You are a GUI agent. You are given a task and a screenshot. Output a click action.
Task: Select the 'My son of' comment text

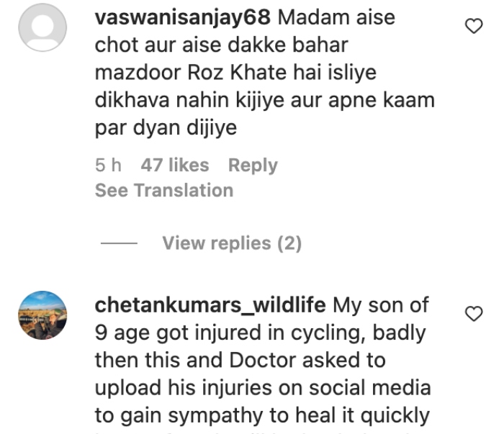381,305
